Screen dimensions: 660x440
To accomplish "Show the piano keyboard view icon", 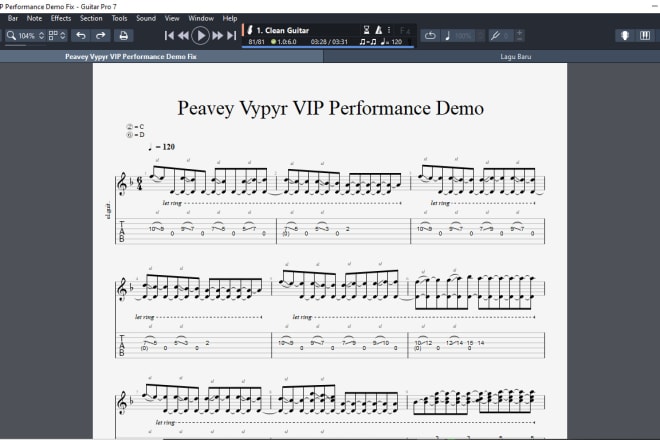I will (x=645, y=36).
